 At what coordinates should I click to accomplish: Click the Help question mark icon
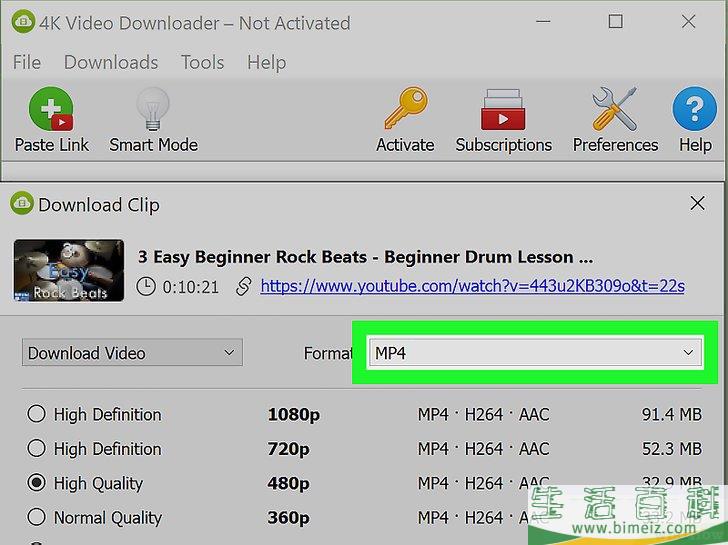[694, 111]
